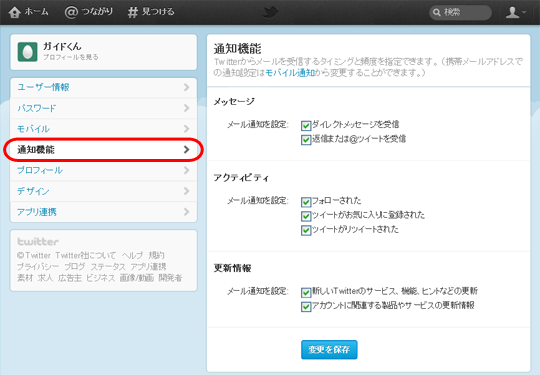Open the モバイル通知 link in description
540x375 pixels.
(x=290, y=73)
